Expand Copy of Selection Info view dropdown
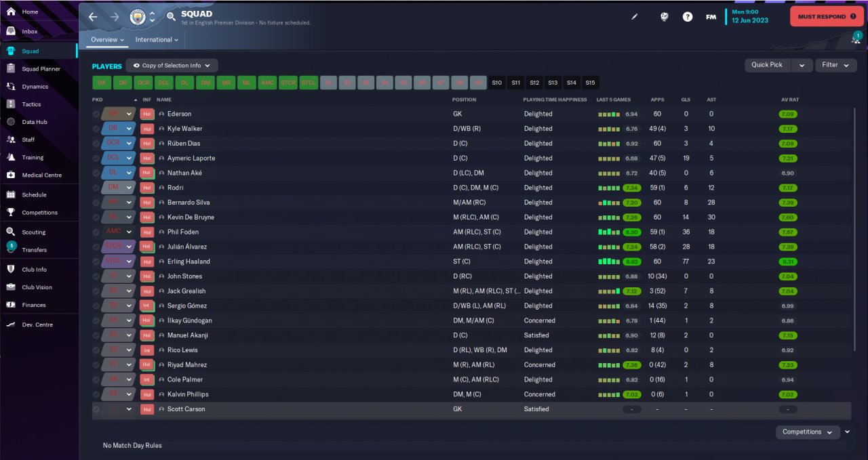Viewport: 868px width, 460px height. click(172, 66)
